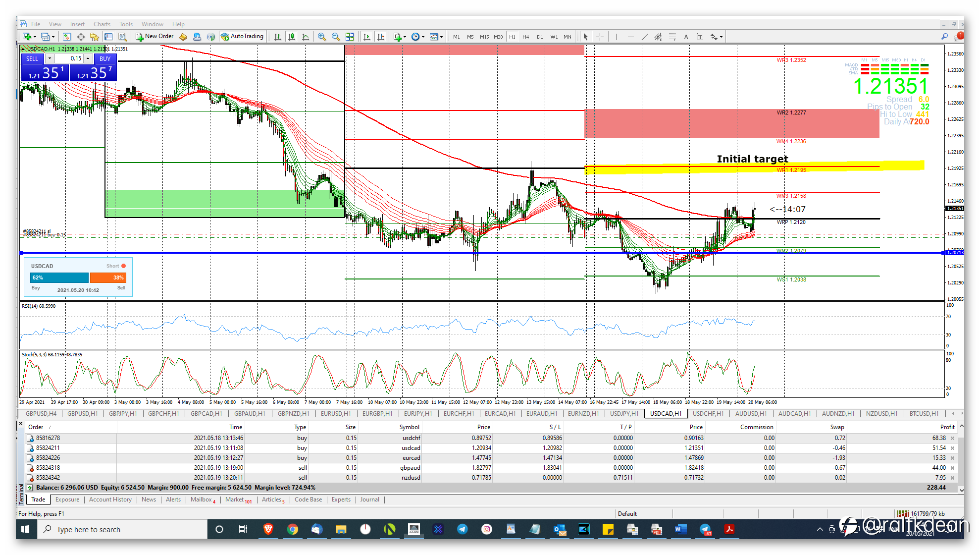Screen dimensions: 980x555
Task: Toggle the Data Window crosshair icon
Action: click(81, 37)
